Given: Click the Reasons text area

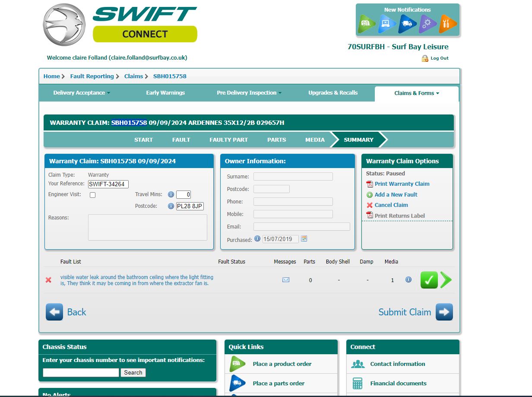Looking at the screenshot, I should [148, 227].
